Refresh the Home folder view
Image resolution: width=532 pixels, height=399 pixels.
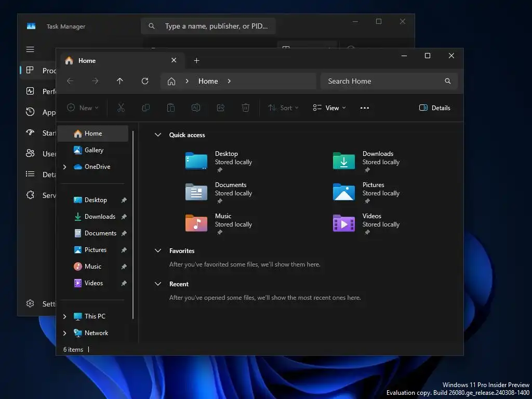pyautogui.click(x=145, y=81)
